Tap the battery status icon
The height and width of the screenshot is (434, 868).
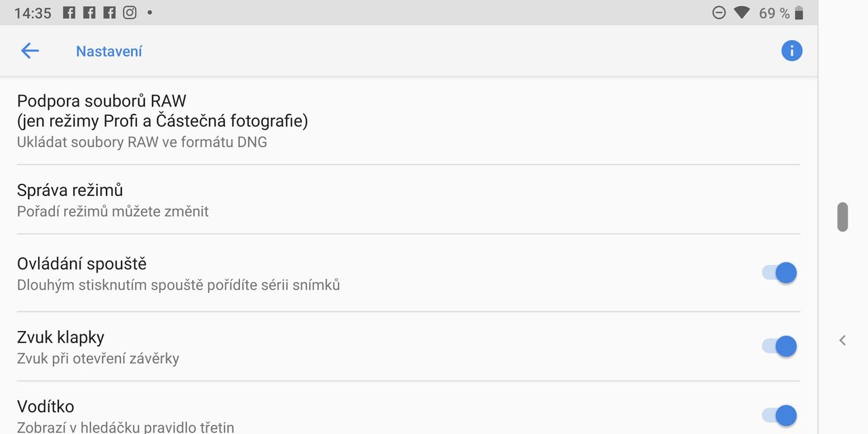[x=799, y=13]
